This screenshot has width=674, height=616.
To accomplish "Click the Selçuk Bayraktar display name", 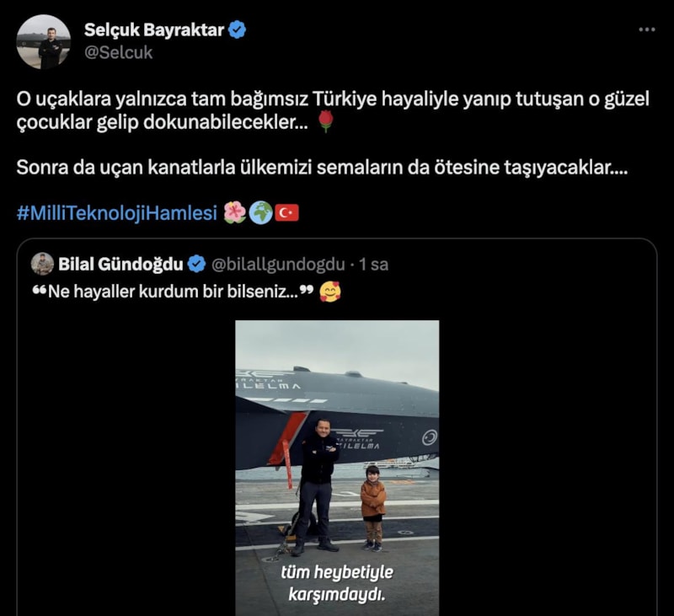I will click(154, 30).
